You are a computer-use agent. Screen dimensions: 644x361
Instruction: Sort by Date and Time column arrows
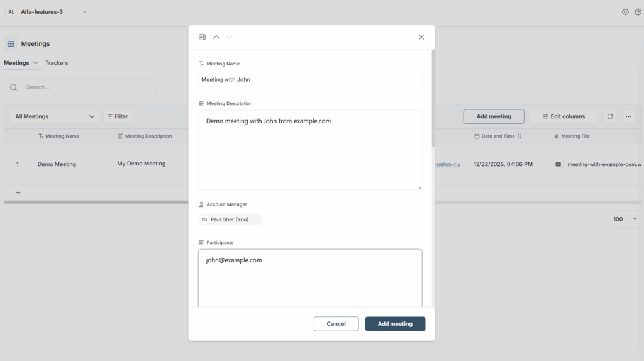[519, 136]
